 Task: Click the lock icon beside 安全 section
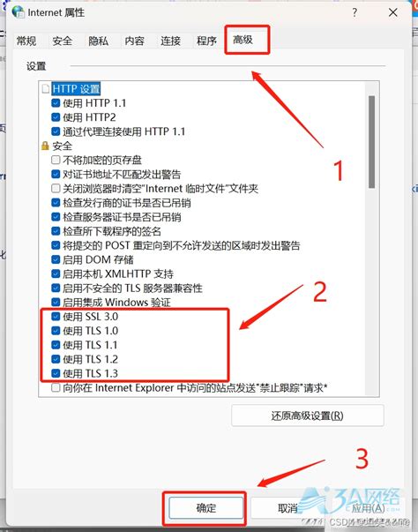(x=45, y=146)
